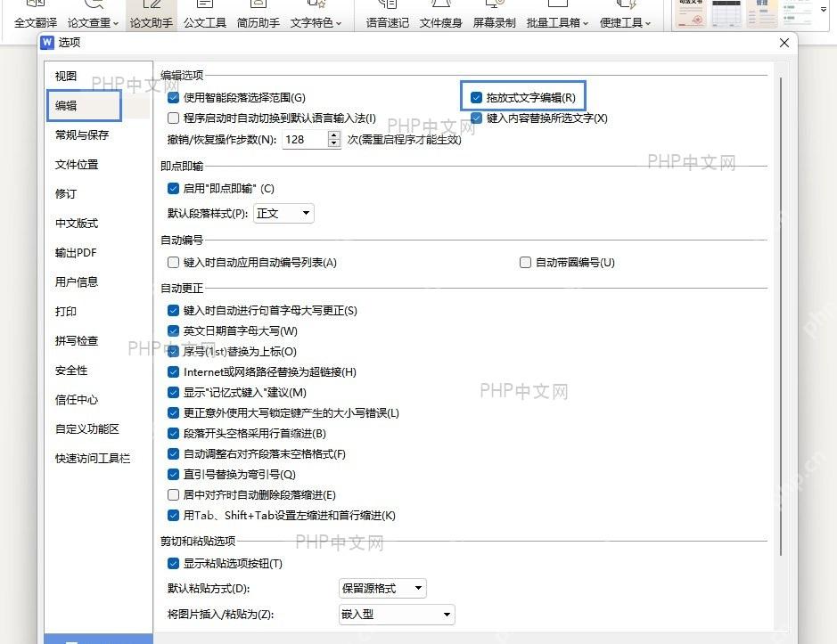
Task: Open 拼写检查 category
Action: [77, 340]
